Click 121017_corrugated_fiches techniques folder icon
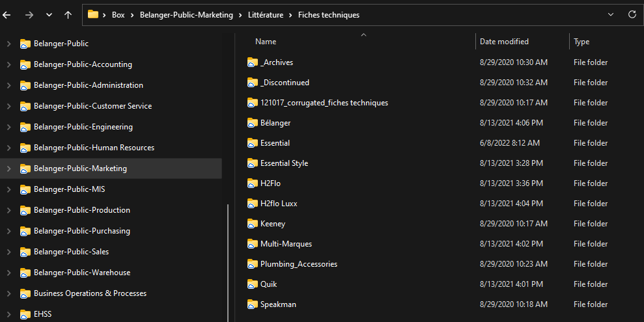Viewport: 644px width, 322px height. coord(252,103)
